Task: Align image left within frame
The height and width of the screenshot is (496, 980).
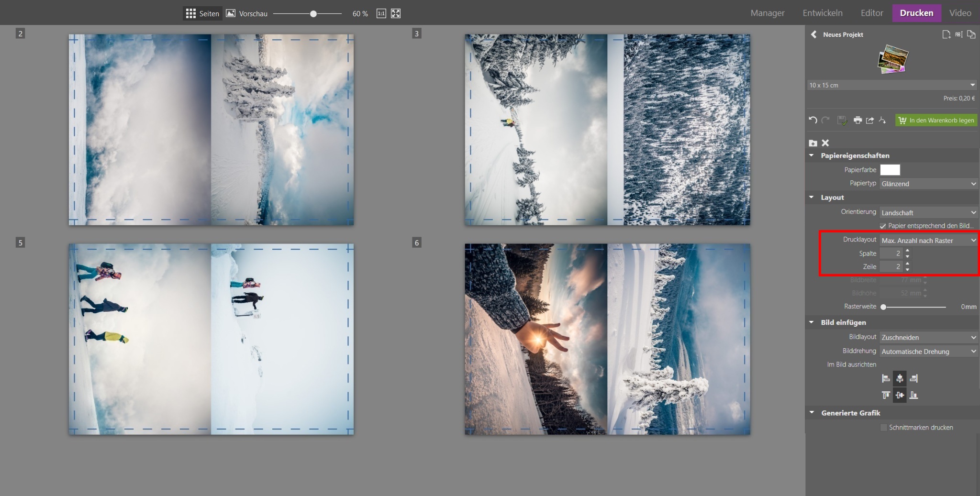Action: pos(886,379)
